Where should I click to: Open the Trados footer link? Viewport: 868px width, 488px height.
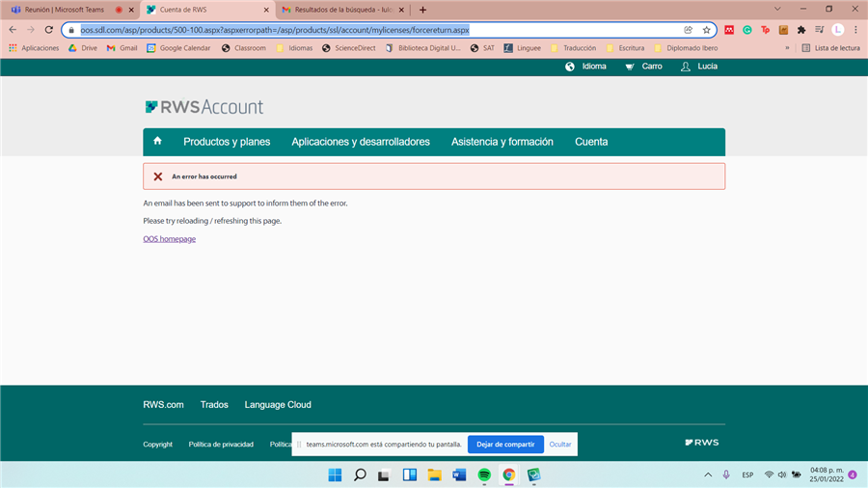tap(214, 404)
